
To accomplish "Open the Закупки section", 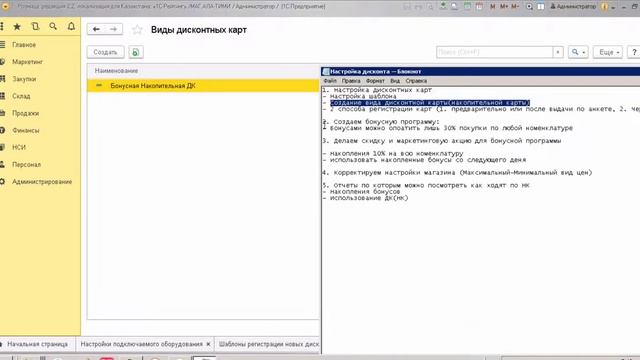I will 24,79.
